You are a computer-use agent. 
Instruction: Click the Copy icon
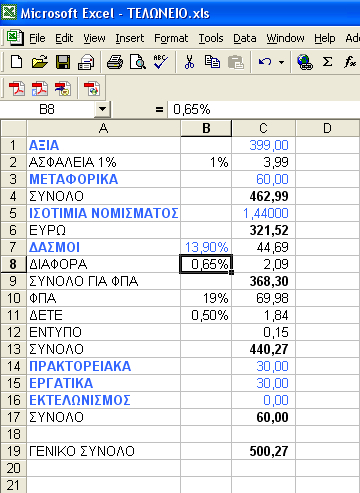point(212,62)
